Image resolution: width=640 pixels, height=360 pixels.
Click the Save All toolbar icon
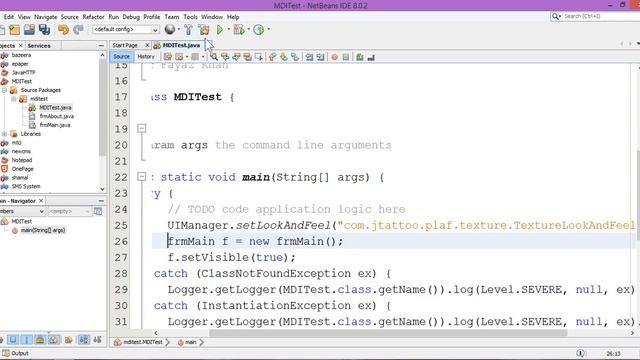44,29
